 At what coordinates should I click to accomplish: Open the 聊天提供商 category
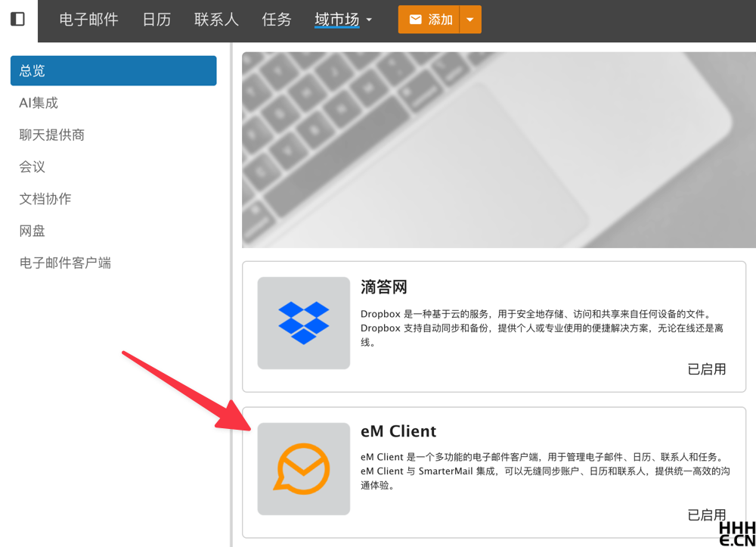coord(52,135)
